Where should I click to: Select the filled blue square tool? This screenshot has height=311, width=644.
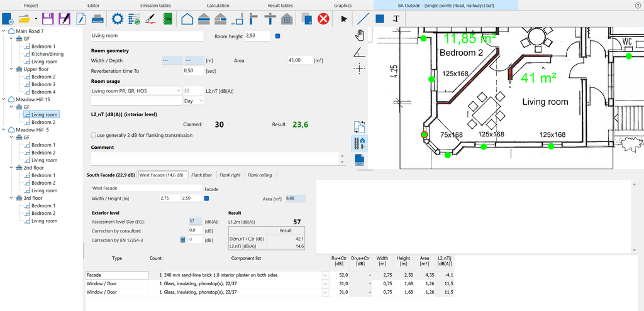380,19
